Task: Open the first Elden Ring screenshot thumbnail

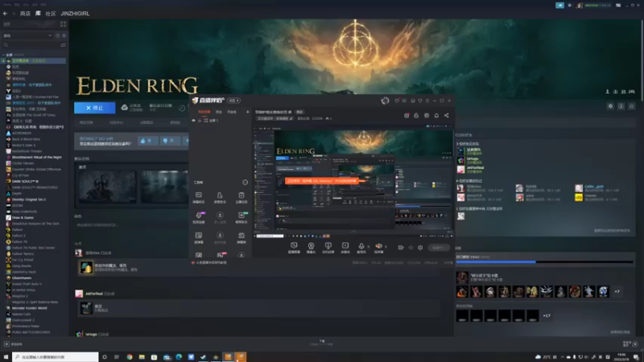Action: pos(107,187)
